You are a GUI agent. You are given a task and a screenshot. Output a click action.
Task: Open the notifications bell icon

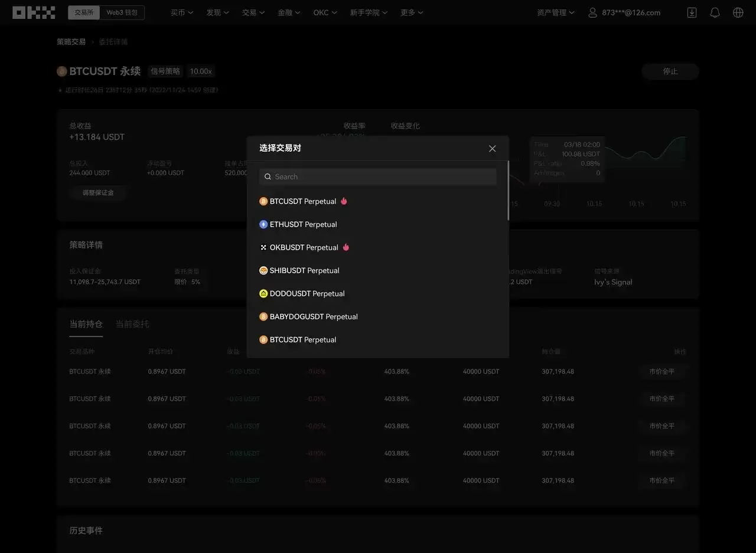(x=714, y=12)
